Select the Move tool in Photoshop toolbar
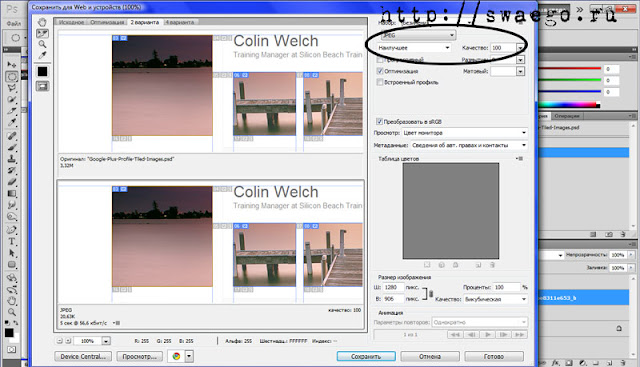Screen dimensions: 640x367 point(12,65)
